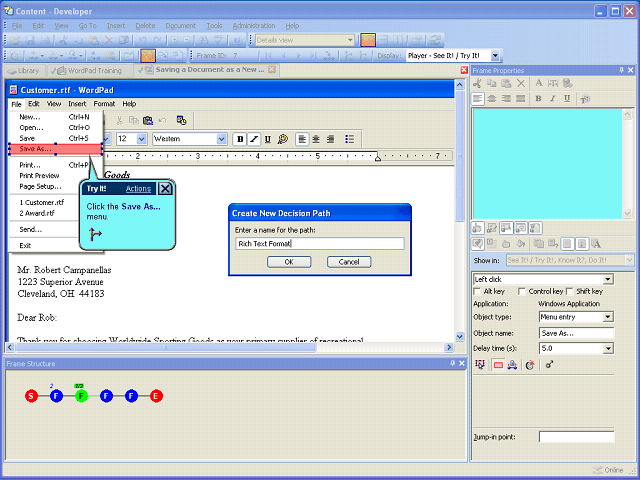Click the cyan bubble text area
The height and width of the screenshot is (480, 640).
pyautogui.click(x=547, y=164)
